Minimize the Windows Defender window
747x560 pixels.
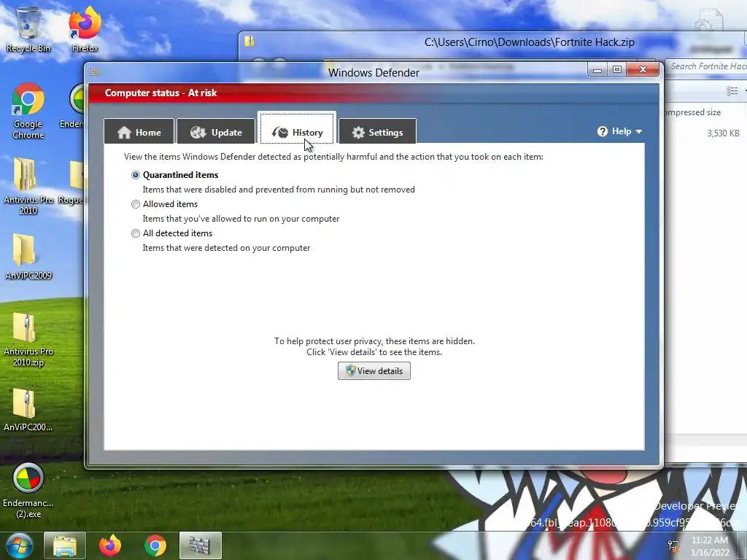[597, 69]
